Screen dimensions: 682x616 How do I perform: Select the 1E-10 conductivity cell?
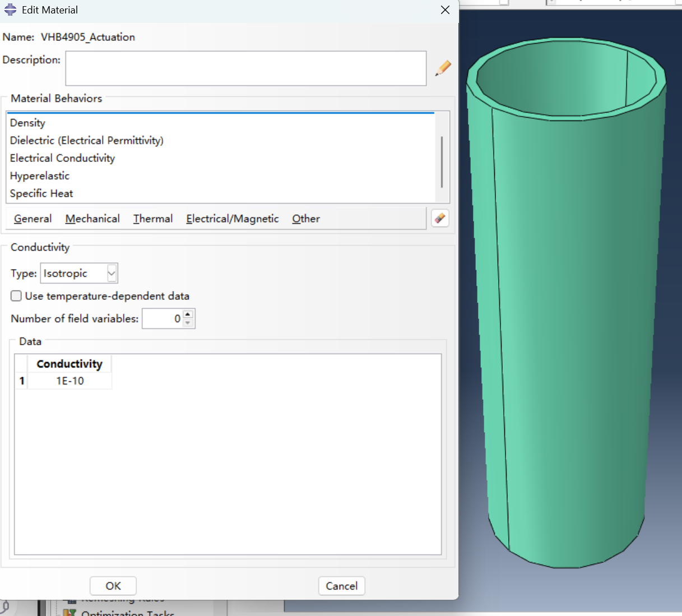69,381
